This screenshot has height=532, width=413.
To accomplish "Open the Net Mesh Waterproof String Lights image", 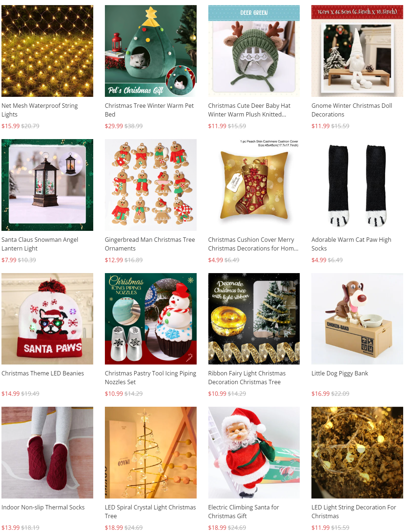I will coord(47,51).
